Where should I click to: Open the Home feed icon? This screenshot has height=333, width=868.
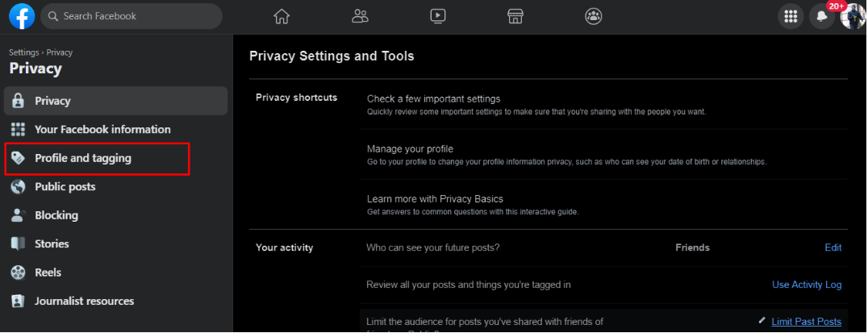pyautogui.click(x=282, y=16)
